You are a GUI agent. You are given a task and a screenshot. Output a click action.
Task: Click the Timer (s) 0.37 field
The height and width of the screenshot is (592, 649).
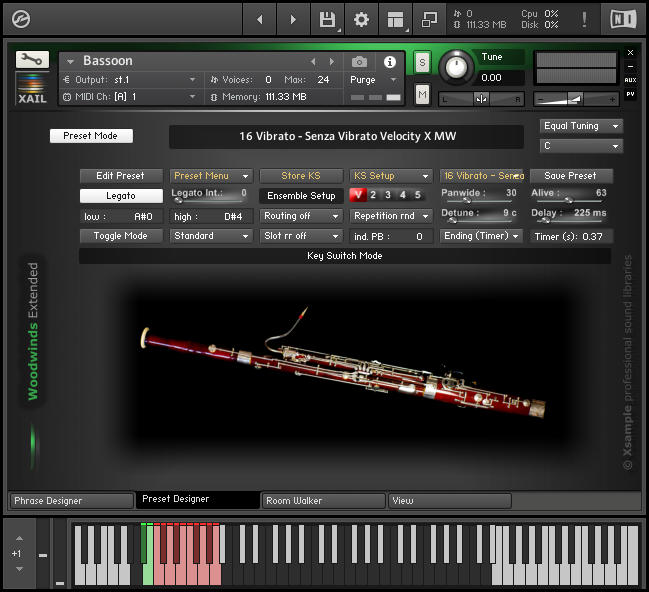pyautogui.click(x=571, y=236)
